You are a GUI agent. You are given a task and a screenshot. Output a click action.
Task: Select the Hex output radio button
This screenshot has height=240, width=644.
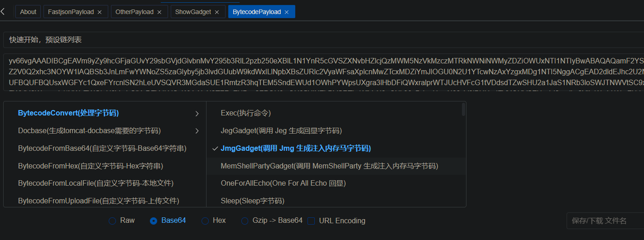[205, 221]
